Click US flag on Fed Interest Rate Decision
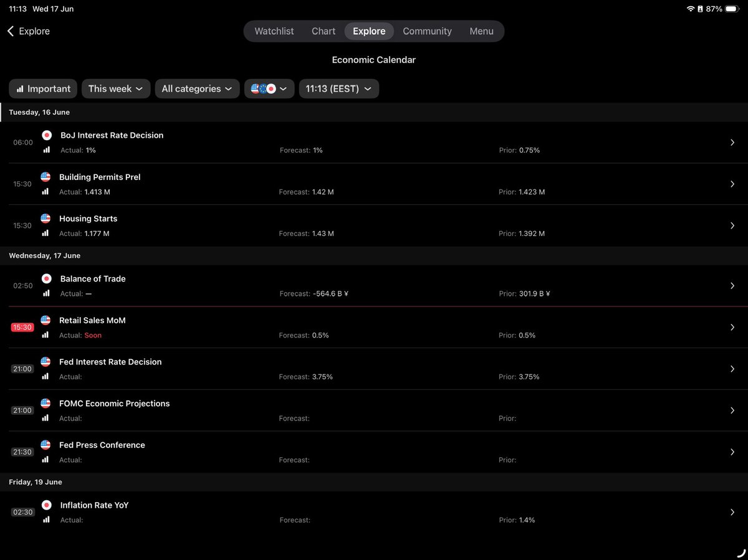This screenshot has height=560, width=748. [x=46, y=362]
